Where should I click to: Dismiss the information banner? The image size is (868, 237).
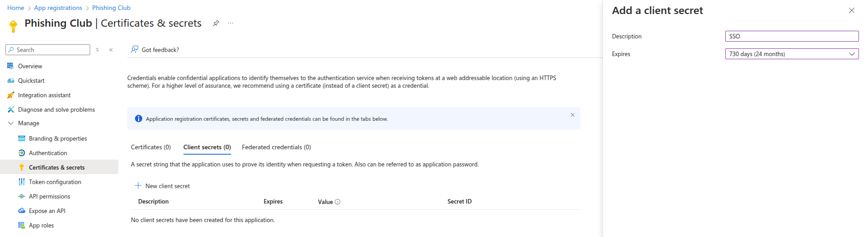point(573,115)
